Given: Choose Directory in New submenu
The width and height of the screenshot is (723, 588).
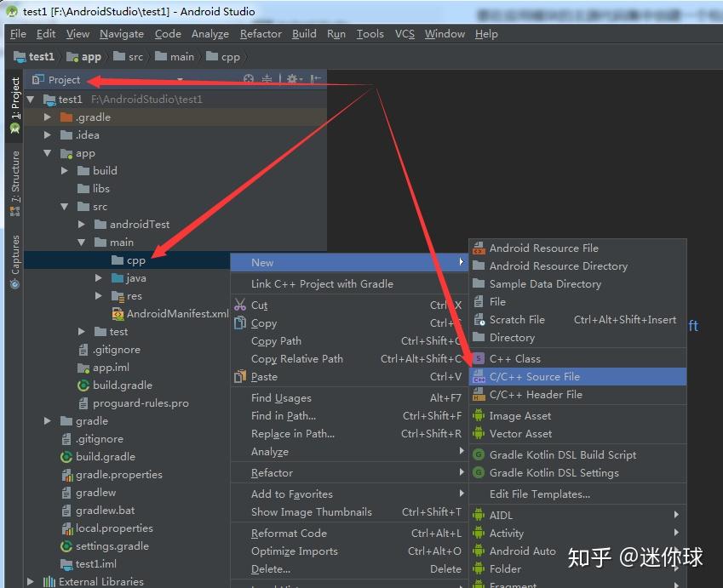Looking at the screenshot, I should click(577, 338).
